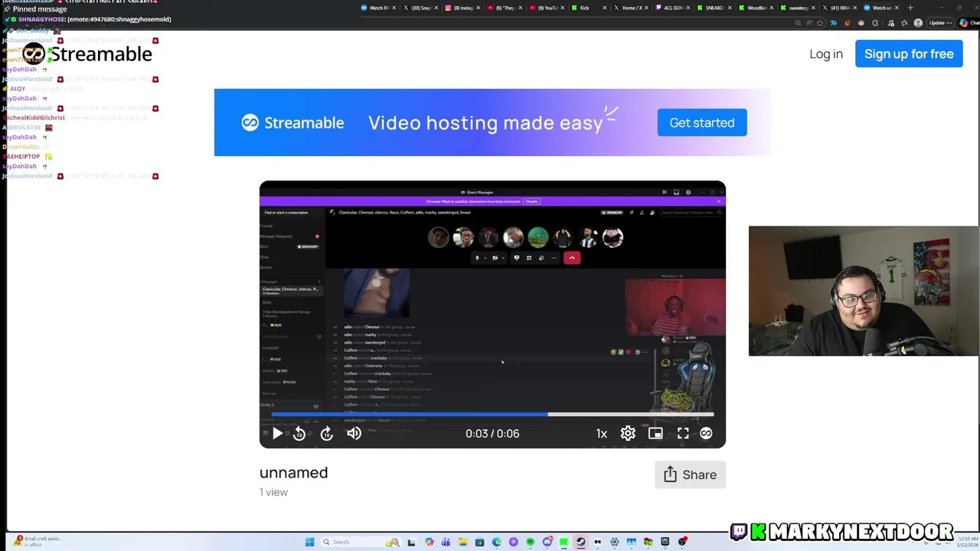
Task: Mute the video player volume
Action: [354, 434]
